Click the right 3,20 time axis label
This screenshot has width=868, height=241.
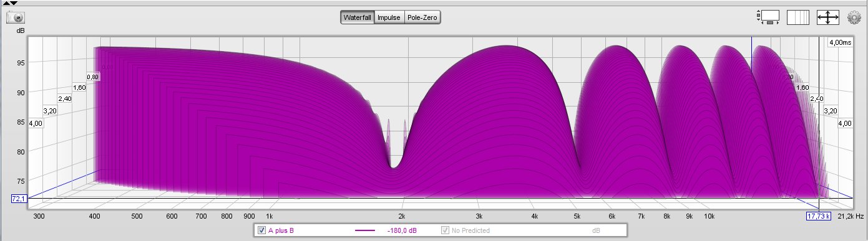[831, 111]
